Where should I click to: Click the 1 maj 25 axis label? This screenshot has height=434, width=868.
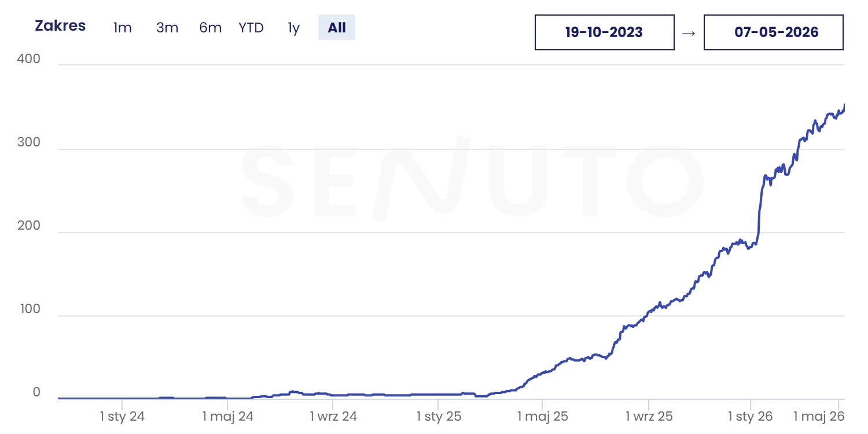click(543, 416)
